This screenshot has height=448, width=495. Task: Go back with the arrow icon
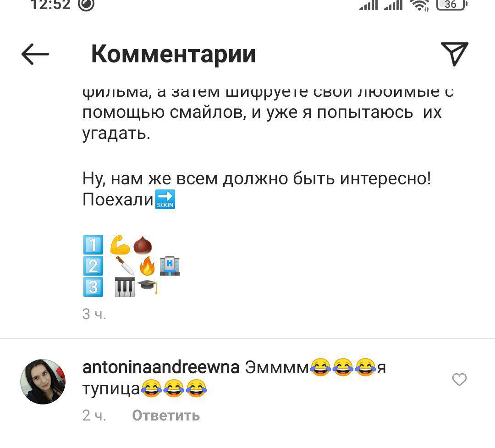tap(35, 54)
